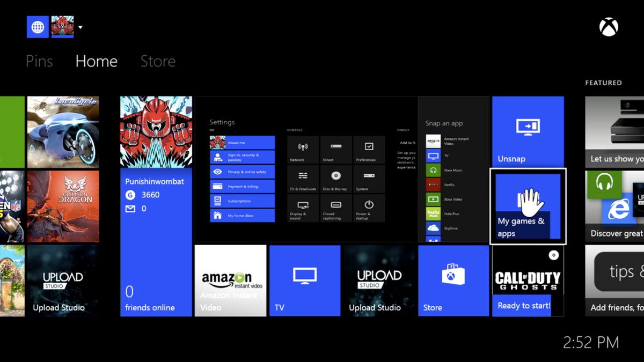Expand the account profile dropdown arrow
The width and height of the screenshot is (644, 362).
tap(79, 27)
